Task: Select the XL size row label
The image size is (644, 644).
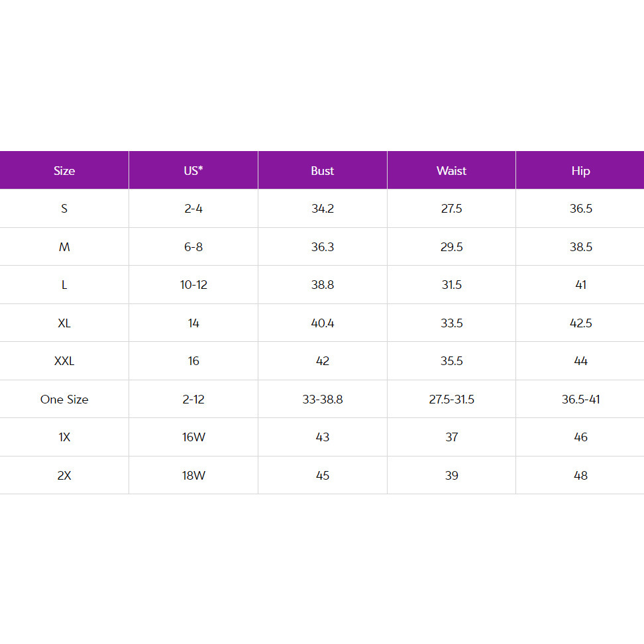Action: pos(64,323)
